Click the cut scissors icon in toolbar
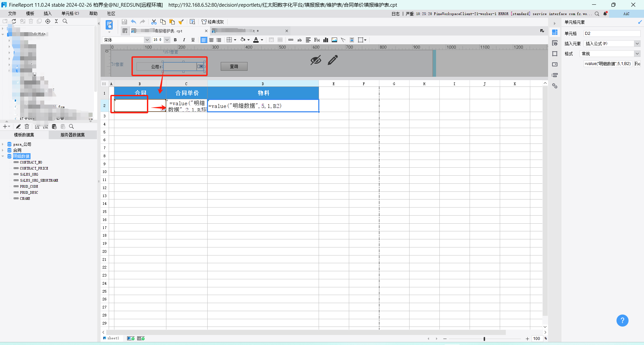Viewport: 644px width, 345px height. [154, 22]
